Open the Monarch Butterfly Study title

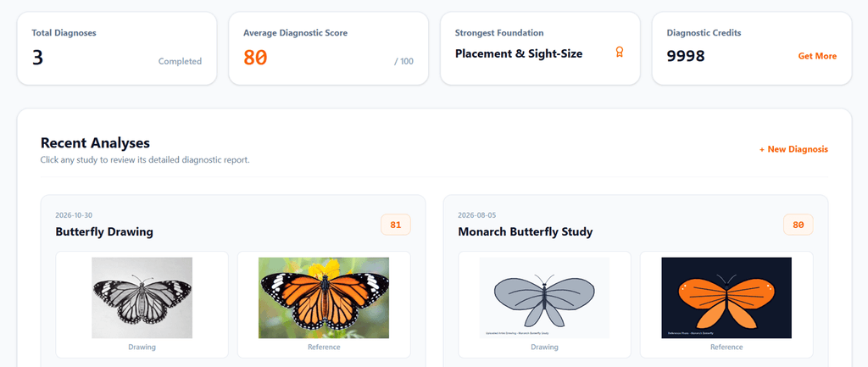pos(526,231)
